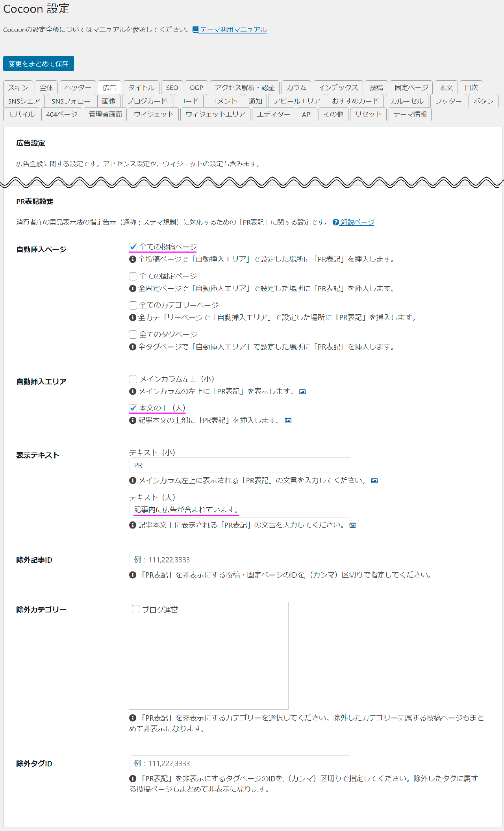The height and width of the screenshot is (831, 504).
Task: Open the アピールエリア tab
Action: (x=297, y=101)
